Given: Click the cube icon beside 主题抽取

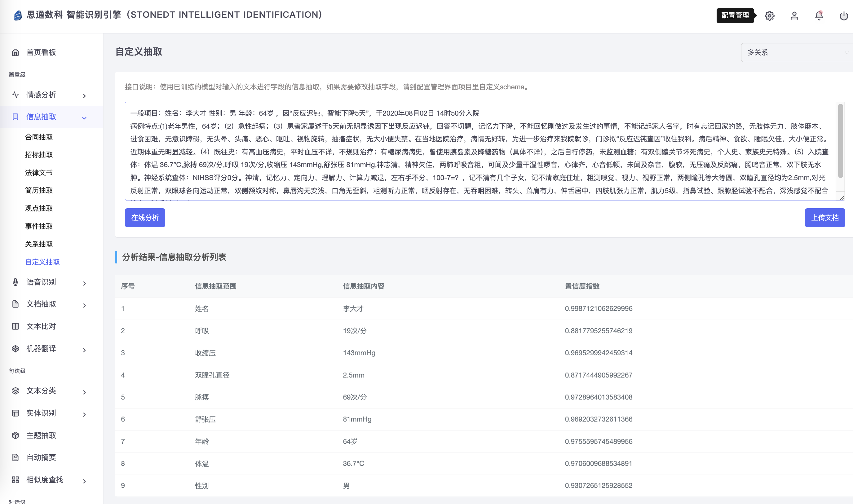Looking at the screenshot, I should (x=15, y=435).
